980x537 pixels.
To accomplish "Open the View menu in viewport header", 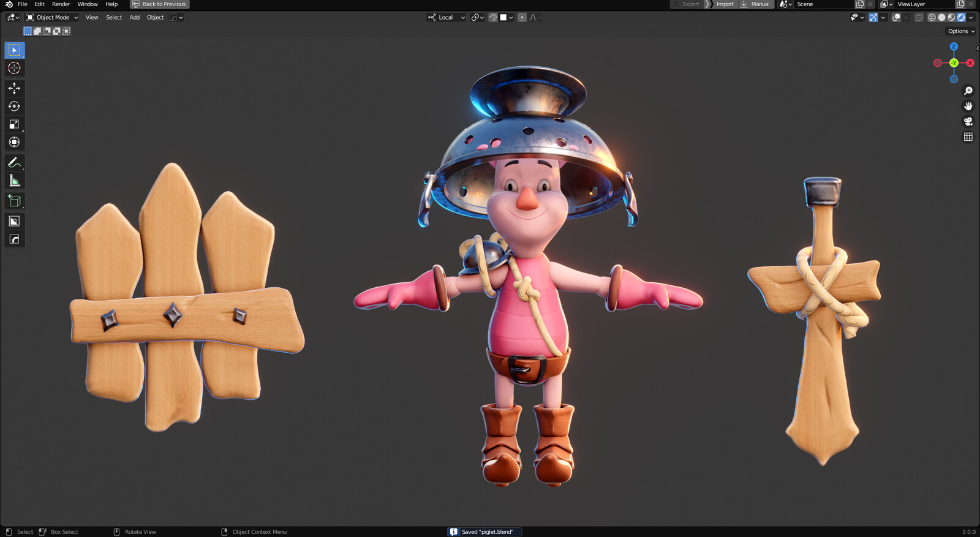I will 92,18.
